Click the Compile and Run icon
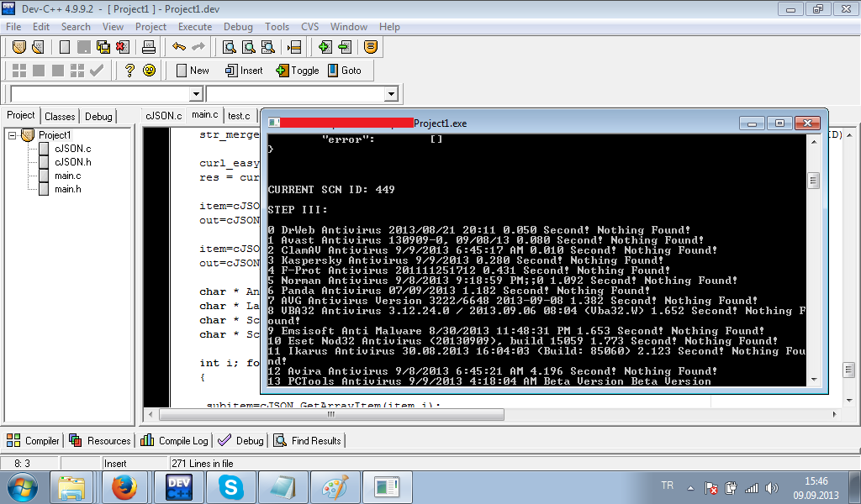 point(58,71)
